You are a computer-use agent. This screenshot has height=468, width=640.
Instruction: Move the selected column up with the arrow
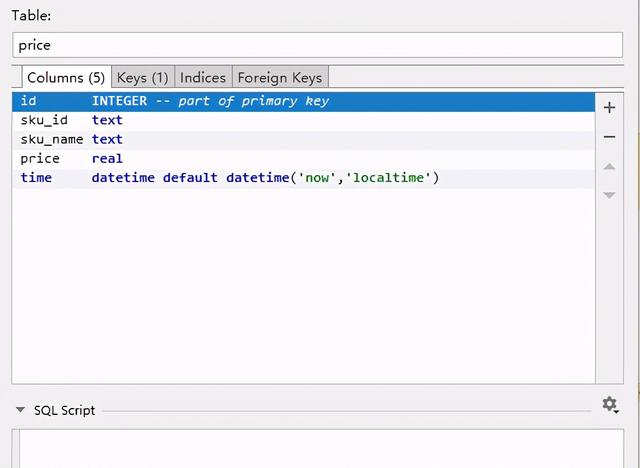tap(609, 166)
